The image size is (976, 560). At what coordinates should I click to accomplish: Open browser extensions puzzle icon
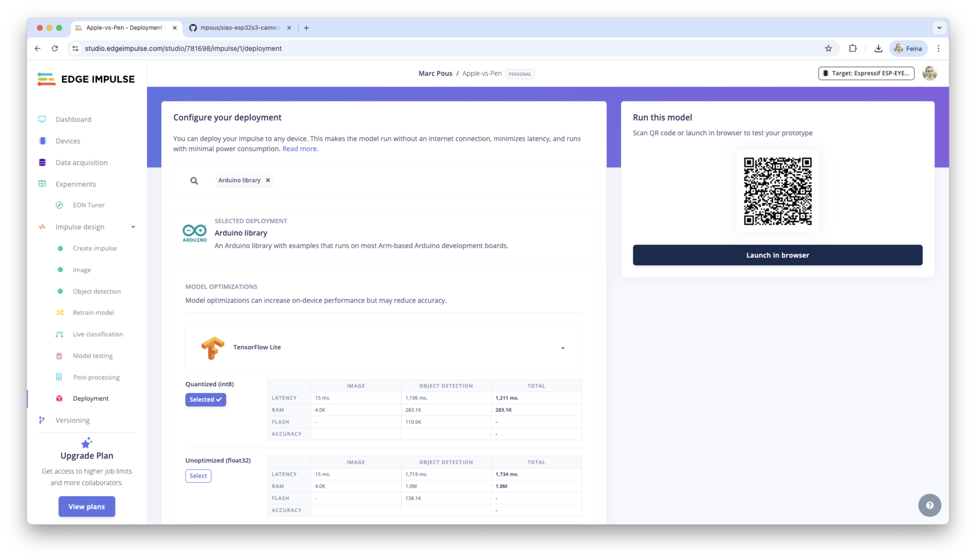tap(853, 48)
